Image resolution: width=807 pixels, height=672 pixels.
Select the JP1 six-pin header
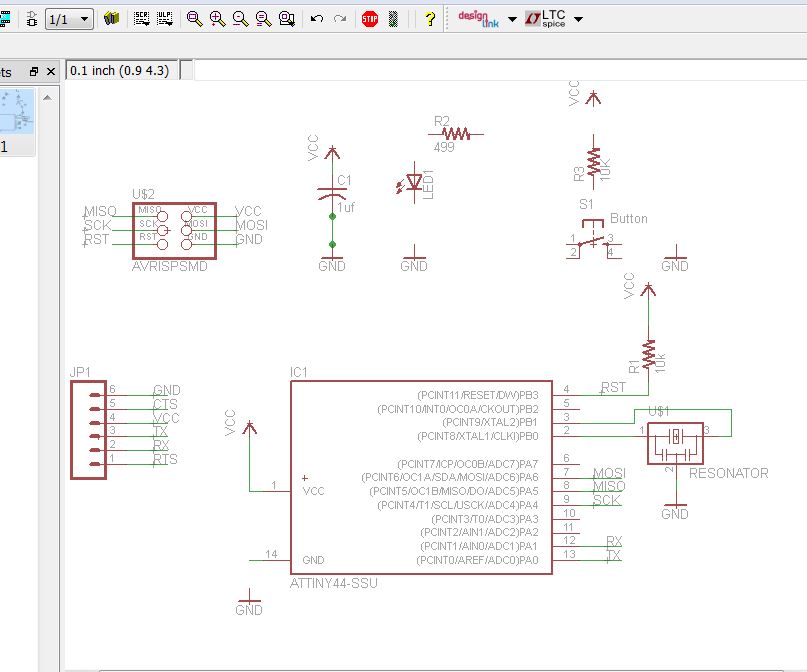pyautogui.click(x=89, y=430)
